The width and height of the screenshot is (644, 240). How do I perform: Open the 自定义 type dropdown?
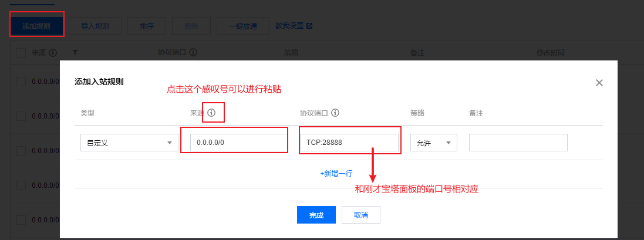pyautogui.click(x=129, y=143)
